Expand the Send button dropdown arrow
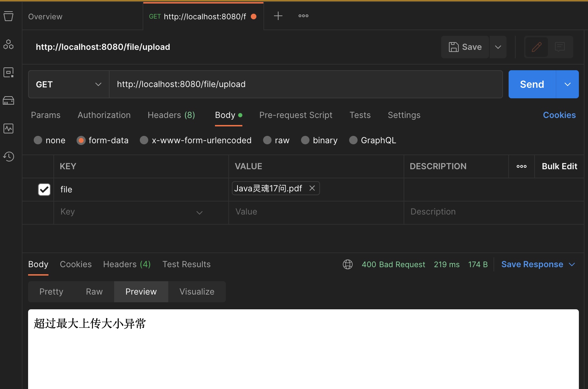 click(567, 85)
